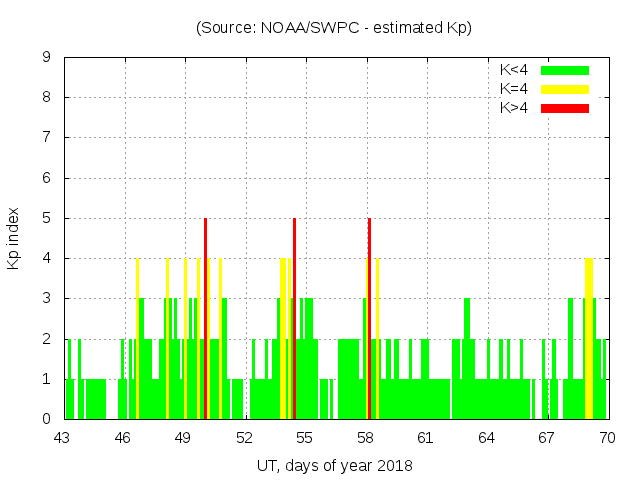Select the K<4 legend label text

click(x=513, y=70)
